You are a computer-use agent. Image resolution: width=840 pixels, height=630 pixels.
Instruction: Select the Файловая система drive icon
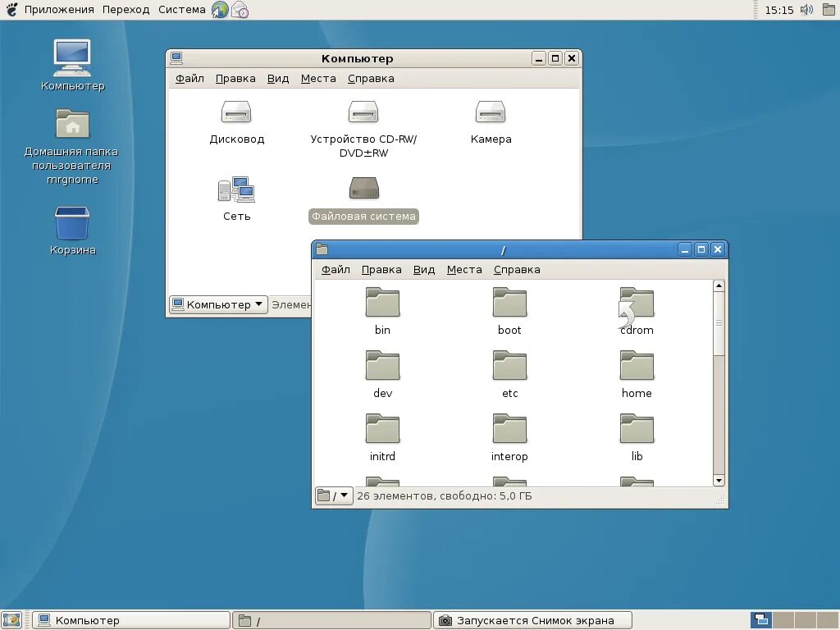pyautogui.click(x=363, y=188)
